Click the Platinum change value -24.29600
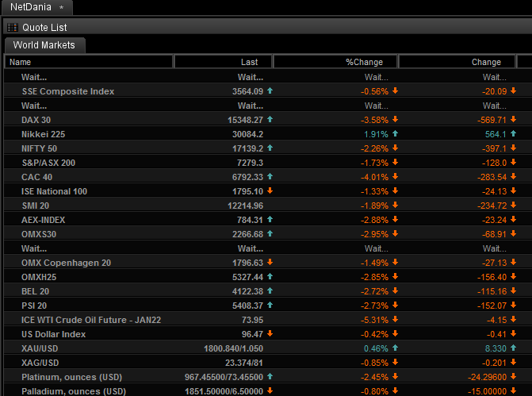 (x=487, y=377)
